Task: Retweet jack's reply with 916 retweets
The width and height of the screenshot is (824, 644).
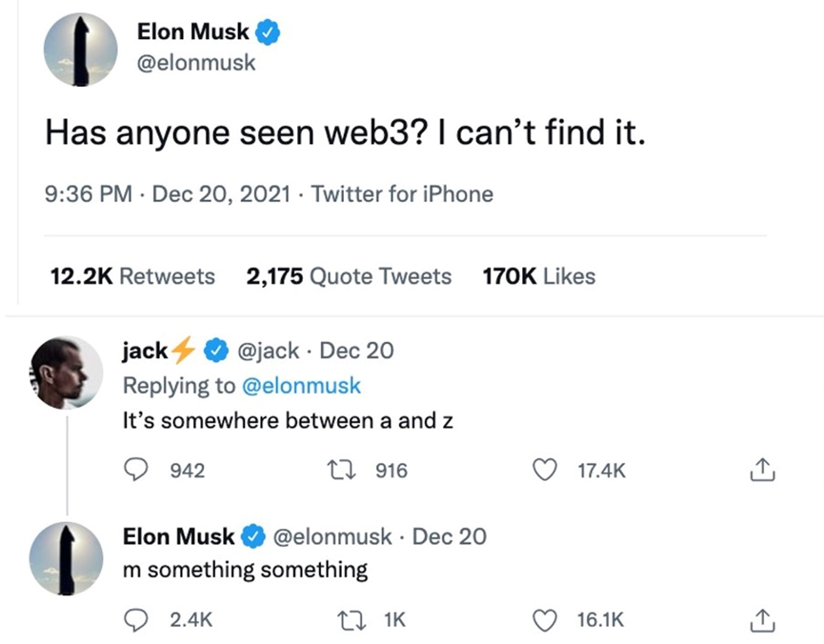Action: pyautogui.click(x=337, y=470)
